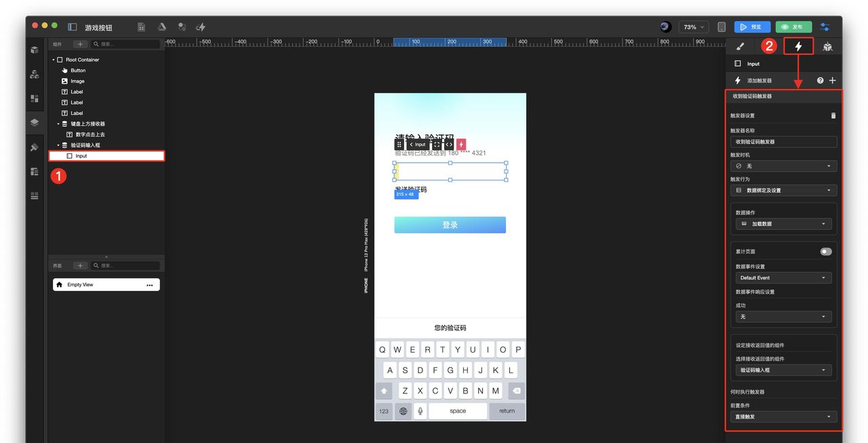Open the 成功 response dropdown
The image size is (868, 443).
pyautogui.click(x=784, y=317)
